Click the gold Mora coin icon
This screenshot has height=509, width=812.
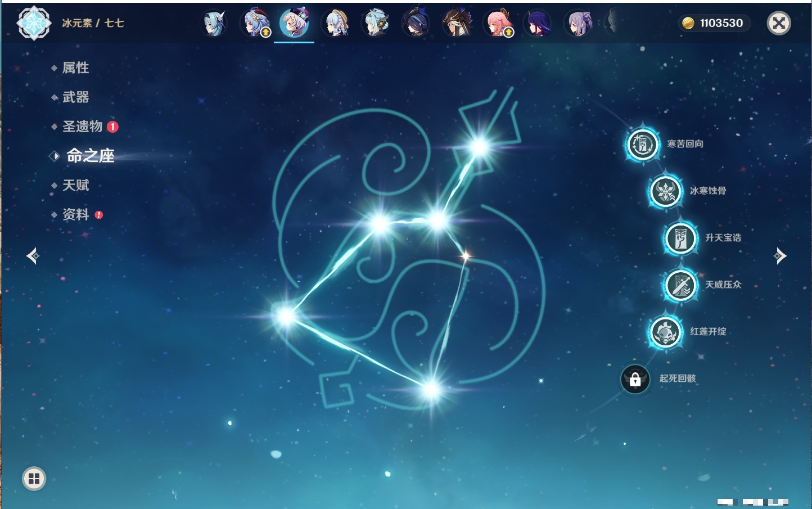pyautogui.click(x=688, y=23)
